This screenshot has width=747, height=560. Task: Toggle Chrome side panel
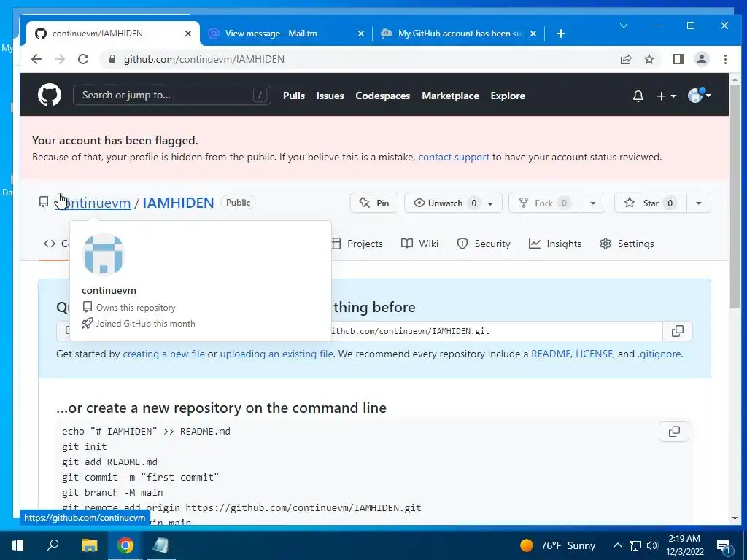pyautogui.click(x=678, y=59)
